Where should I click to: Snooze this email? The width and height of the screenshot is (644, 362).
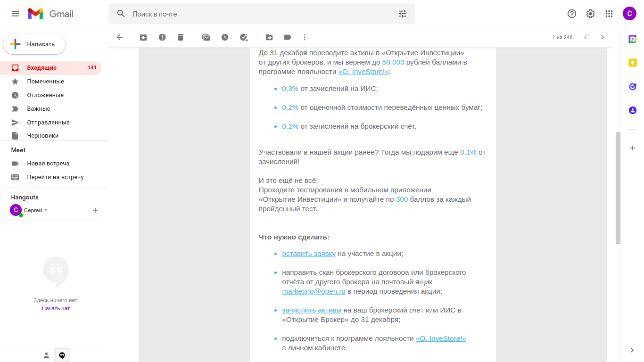[x=225, y=37]
